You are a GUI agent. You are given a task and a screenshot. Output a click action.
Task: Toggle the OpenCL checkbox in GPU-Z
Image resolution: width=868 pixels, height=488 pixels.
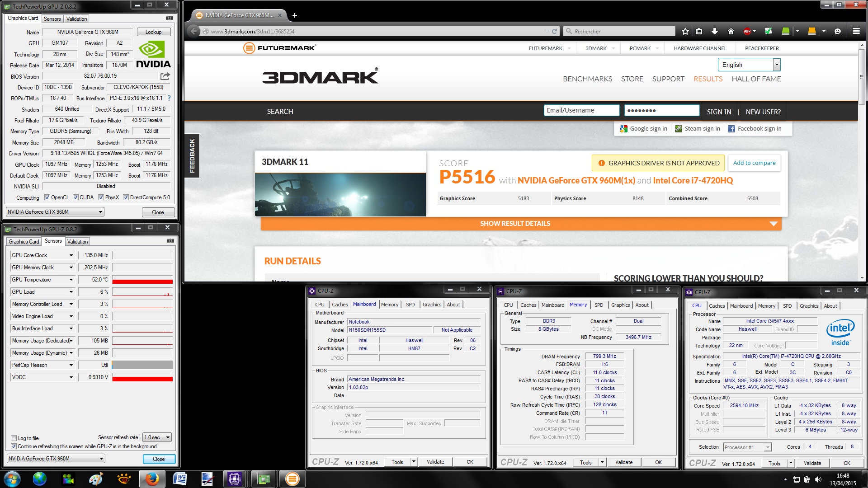[x=47, y=197]
